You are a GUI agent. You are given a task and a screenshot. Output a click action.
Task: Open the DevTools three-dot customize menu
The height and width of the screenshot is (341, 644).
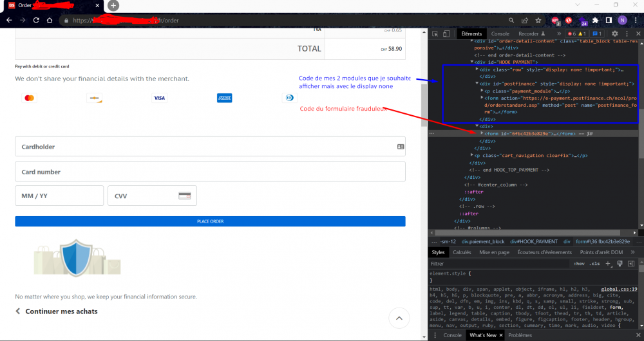pyautogui.click(x=627, y=33)
